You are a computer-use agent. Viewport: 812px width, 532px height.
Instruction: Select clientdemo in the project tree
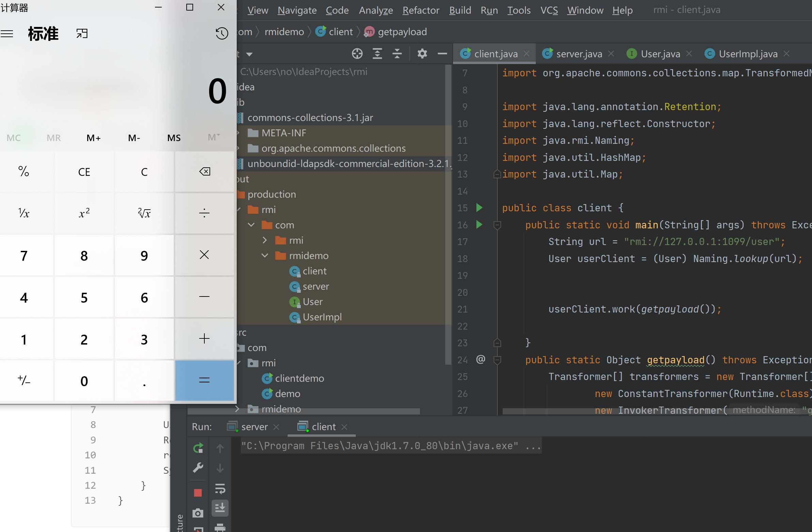pyautogui.click(x=299, y=378)
